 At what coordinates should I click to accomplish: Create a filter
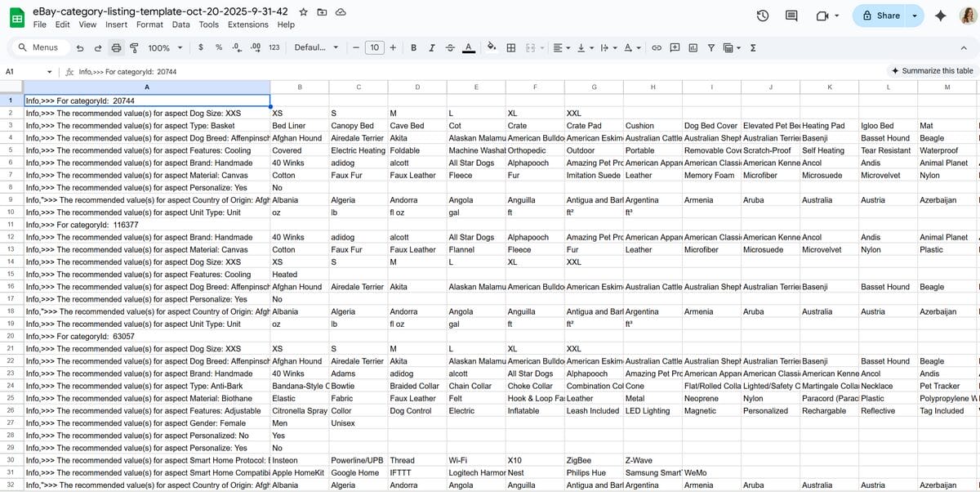point(711,47)
